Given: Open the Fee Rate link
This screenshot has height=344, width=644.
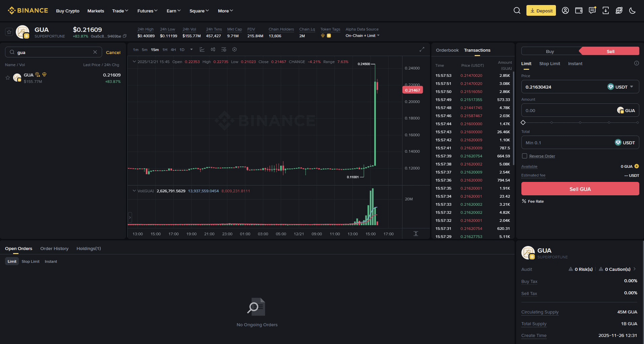Looking at the screenshot, I should coord(533,201).
